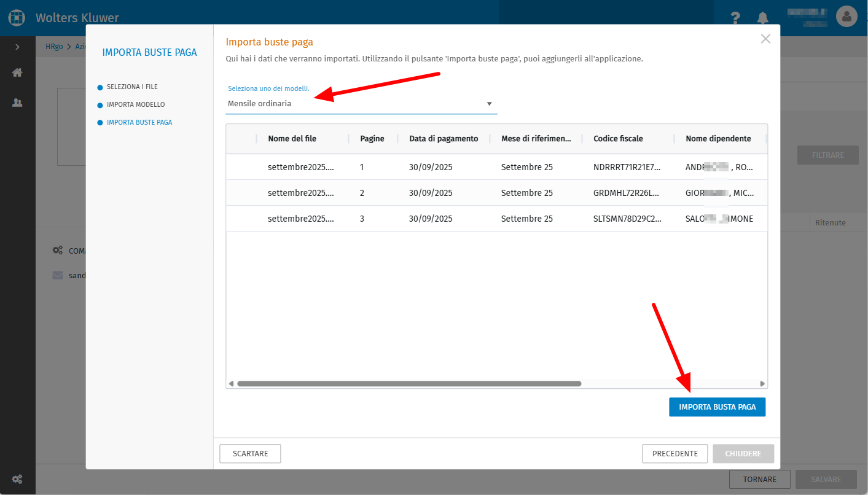The image size is (868, 495).
Task: Select the Importa buste paga step
Action: 135,122
